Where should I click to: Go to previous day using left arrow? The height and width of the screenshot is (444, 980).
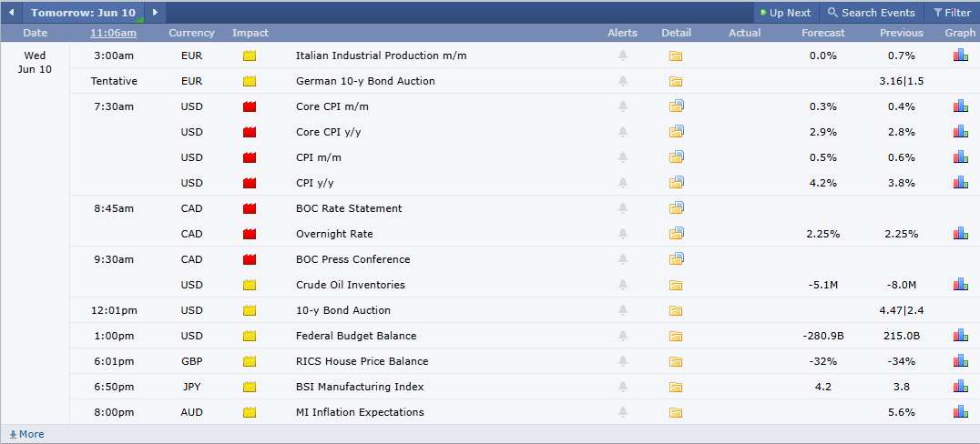pos(11,13)
